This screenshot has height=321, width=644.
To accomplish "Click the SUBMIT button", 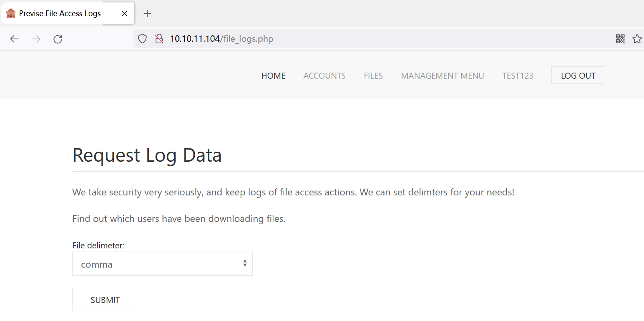I will pyautogui.click(x=105, y=300).
